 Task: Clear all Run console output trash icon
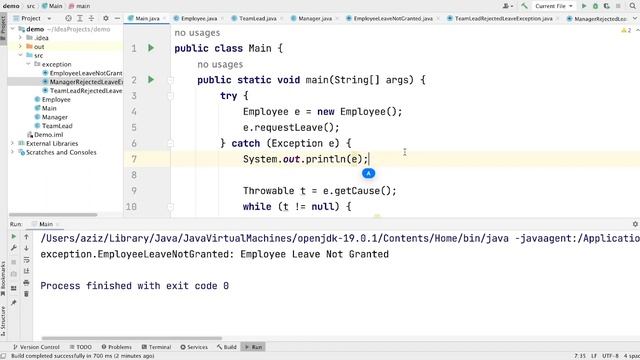click(27, 294)
